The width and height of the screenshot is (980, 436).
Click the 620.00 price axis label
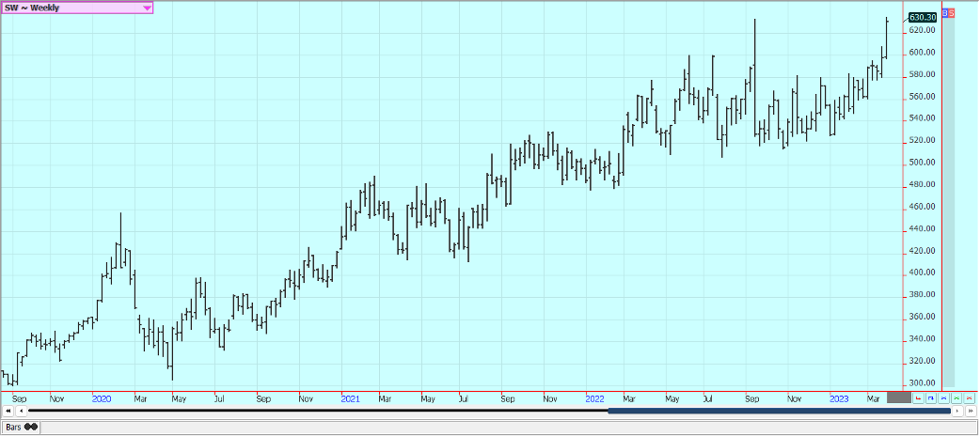(x=922, y=30)
